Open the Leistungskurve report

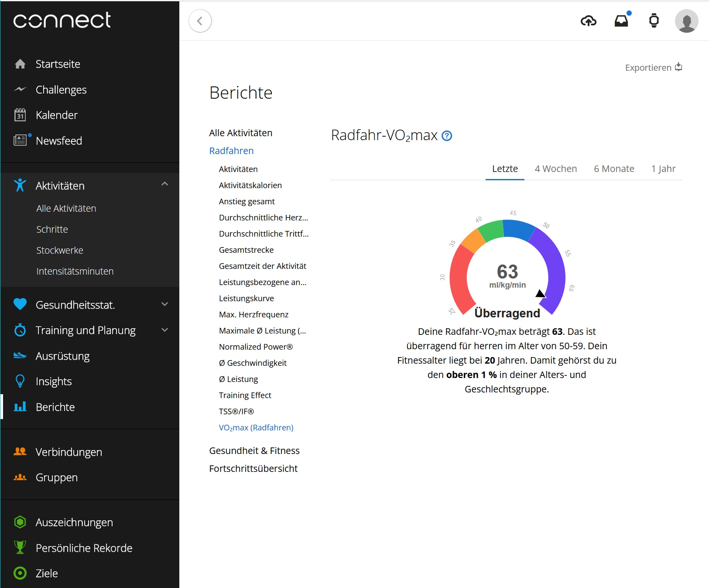point(247,298)
